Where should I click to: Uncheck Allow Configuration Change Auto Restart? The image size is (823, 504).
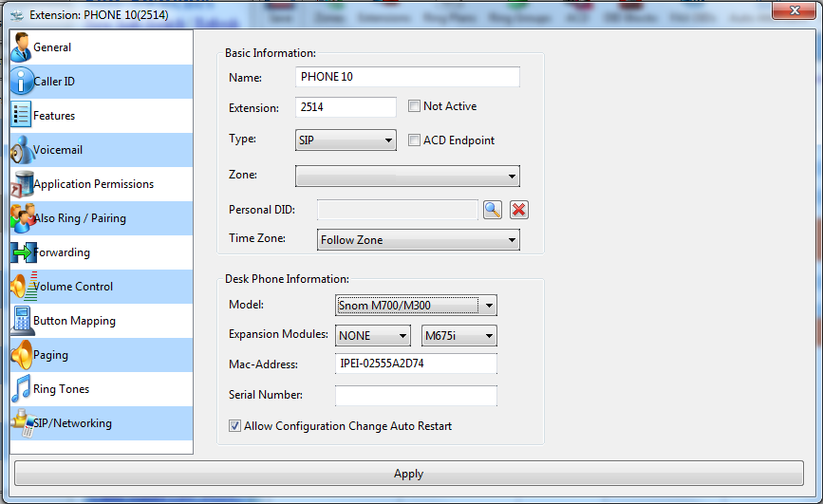click(x=234, y=426)
